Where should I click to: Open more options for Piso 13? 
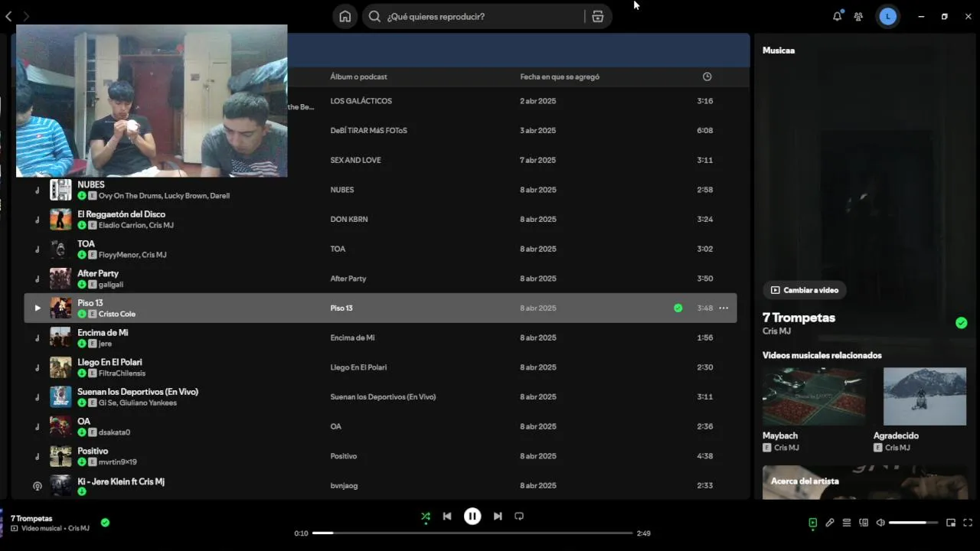[x=724, y=308]
